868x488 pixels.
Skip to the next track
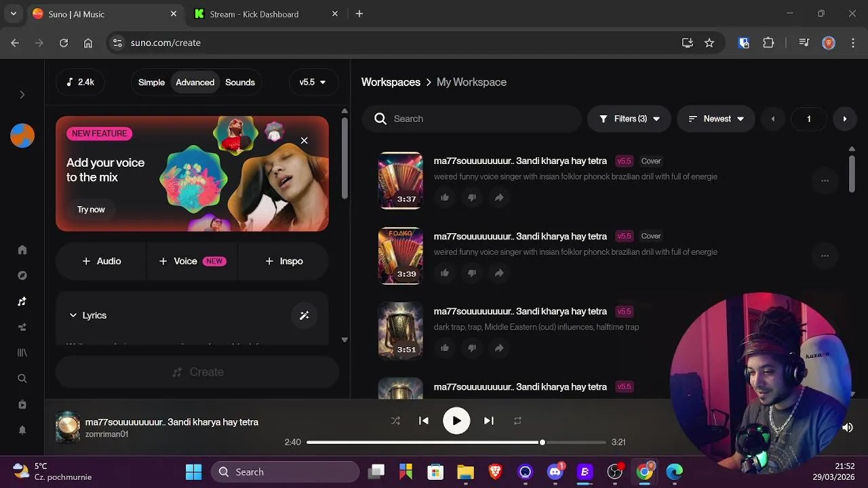488,421
